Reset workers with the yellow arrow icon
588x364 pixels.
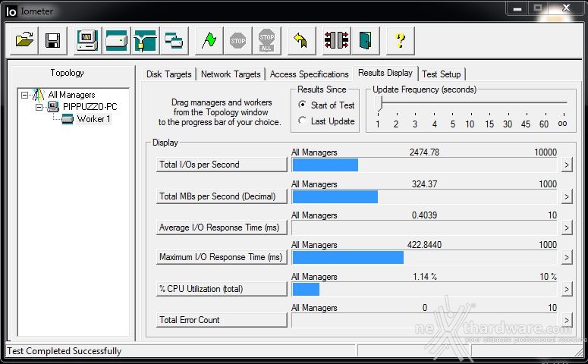tap(301, 40)
